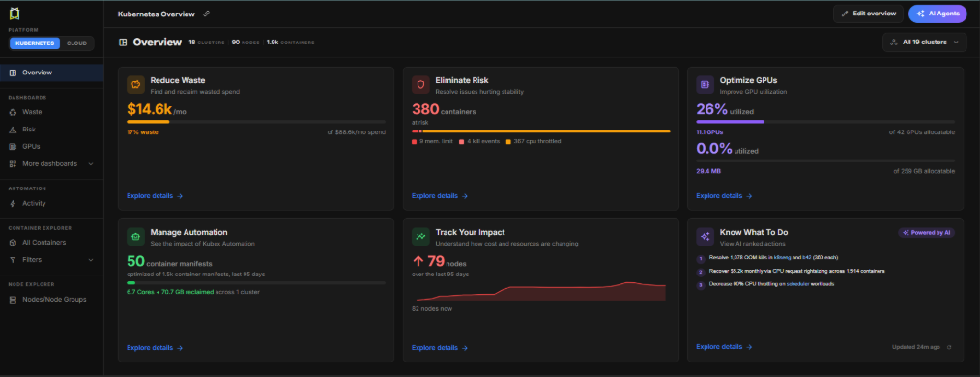The image size is (980, 377).
Task: Click Explore details in Reduce Waste card
Action: pos(155,195)
